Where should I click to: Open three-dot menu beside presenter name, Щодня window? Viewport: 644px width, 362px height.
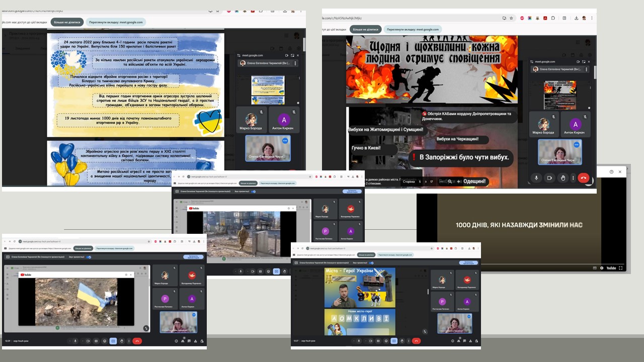pyautogui.click(x=585, y=69)
